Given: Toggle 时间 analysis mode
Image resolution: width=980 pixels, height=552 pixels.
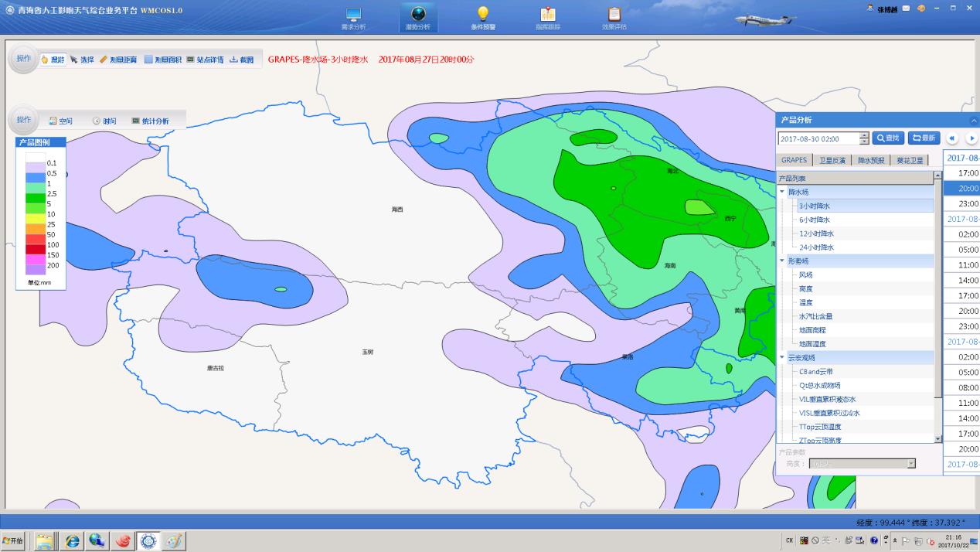Looking at the screenshot, I should [x=104, y=121].
